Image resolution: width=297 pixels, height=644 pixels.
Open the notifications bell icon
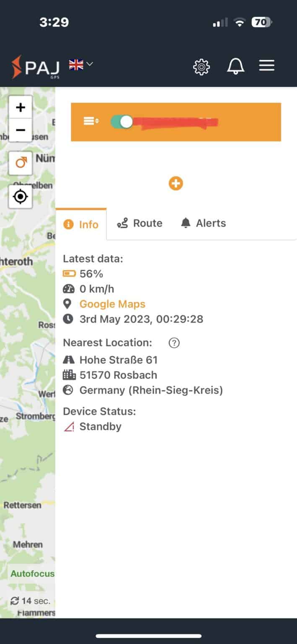(x=235, y=66)
